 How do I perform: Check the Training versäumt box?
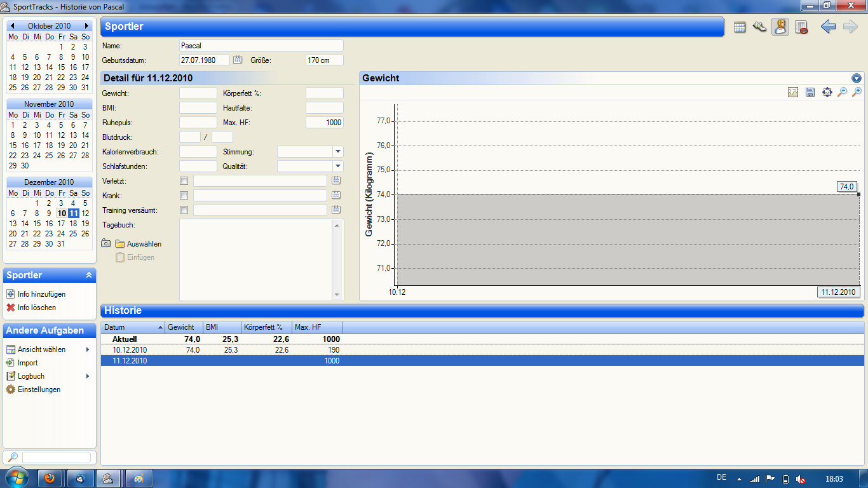pos(184,210)
